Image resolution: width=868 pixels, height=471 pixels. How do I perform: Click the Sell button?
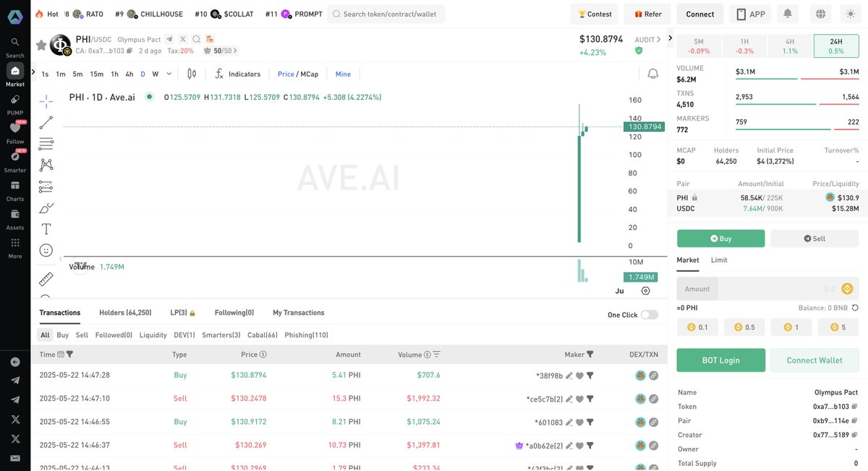click(814, 238)
